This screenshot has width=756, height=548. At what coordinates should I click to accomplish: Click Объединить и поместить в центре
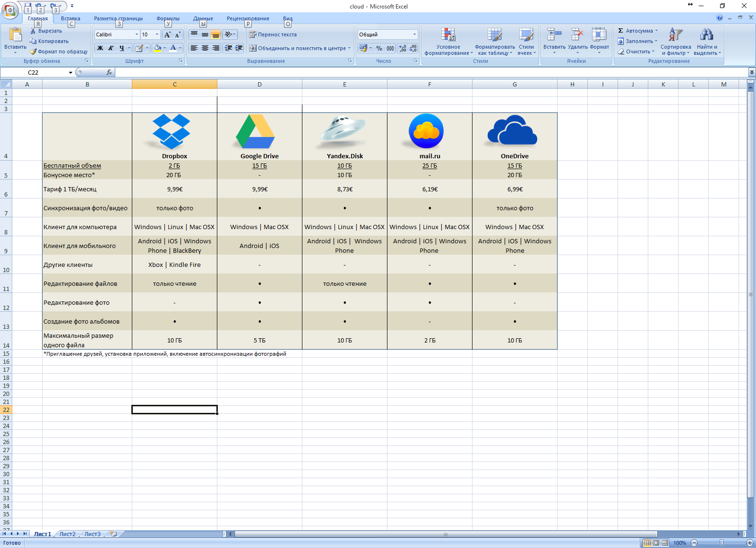tap(298, 48)
